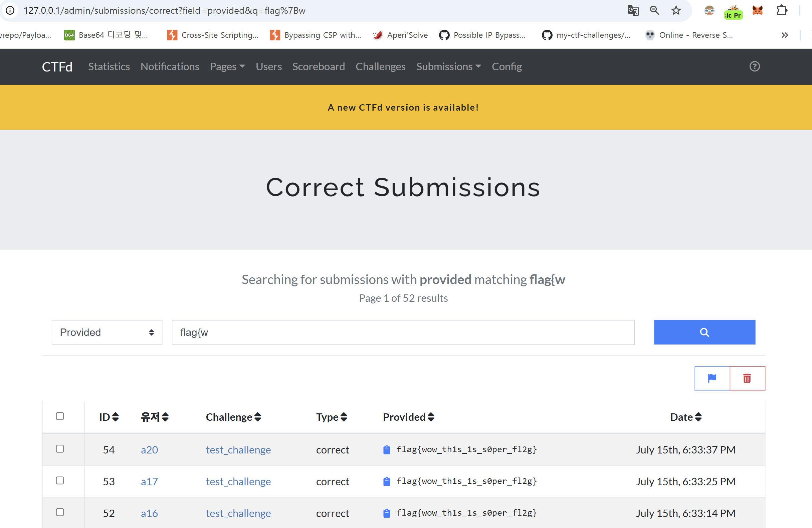Open the Google Translate icon
The height and width of the screenshot is (528, 812).
point(633,10)
